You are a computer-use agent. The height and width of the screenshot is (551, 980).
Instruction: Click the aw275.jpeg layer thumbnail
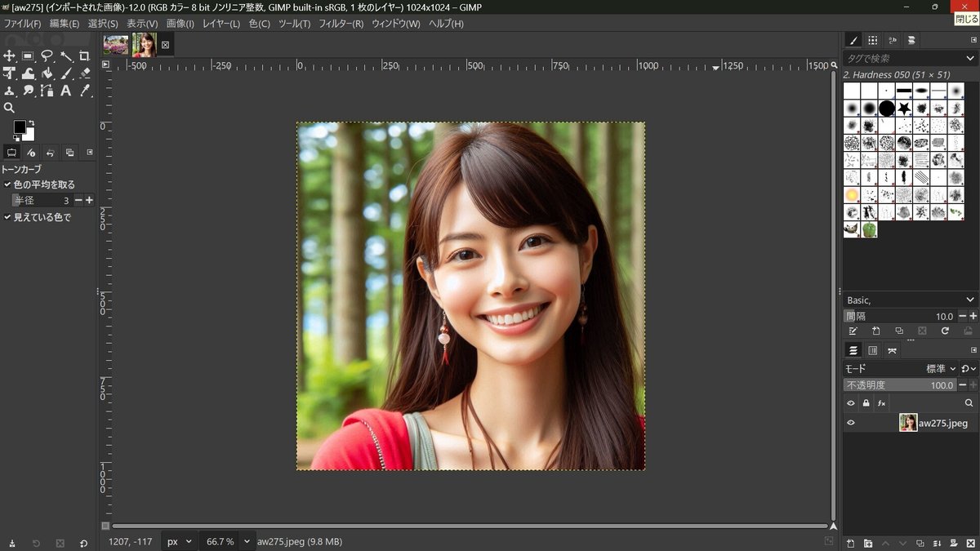click(x=909, y=422)
